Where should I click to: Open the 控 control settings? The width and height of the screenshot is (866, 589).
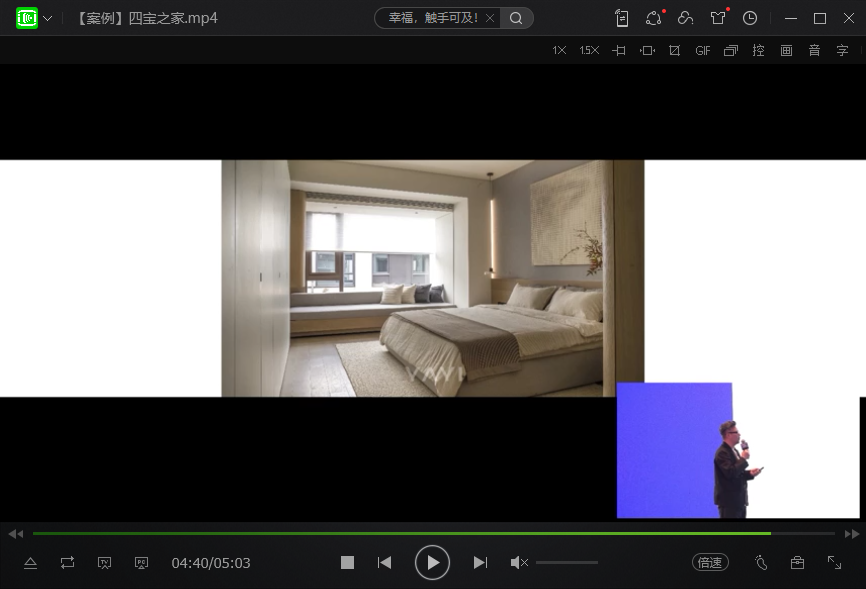click(x=758, y=51)
